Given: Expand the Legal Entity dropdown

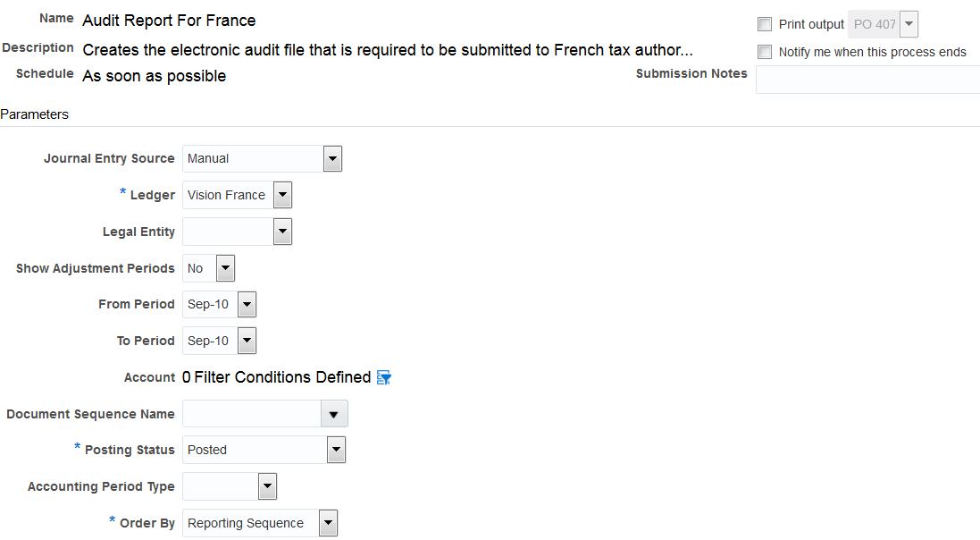Looking at the screenshot, I should (282, 232).
